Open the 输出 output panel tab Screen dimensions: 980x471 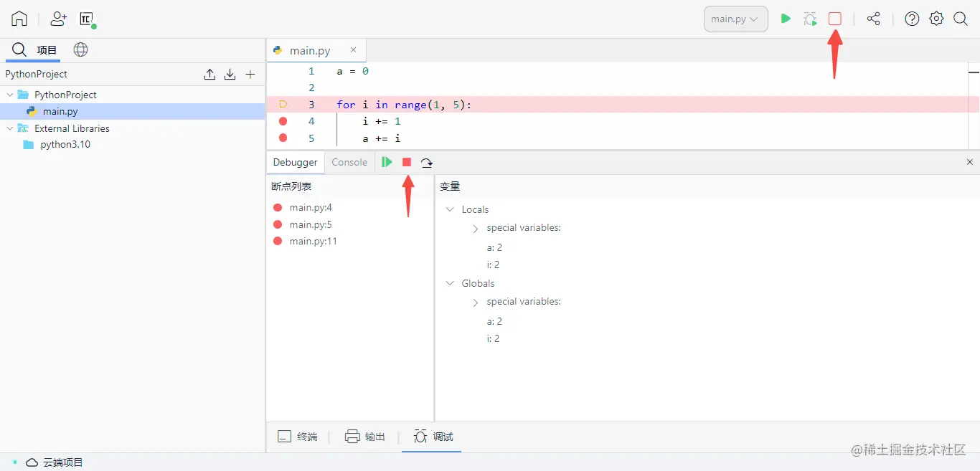click(365, 437)
